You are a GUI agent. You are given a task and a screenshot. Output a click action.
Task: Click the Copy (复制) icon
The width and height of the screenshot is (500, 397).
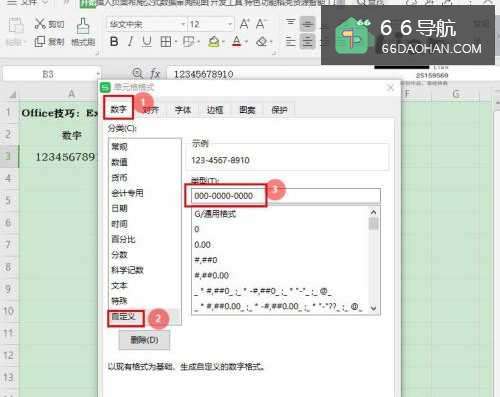click(x=40, y=42)
